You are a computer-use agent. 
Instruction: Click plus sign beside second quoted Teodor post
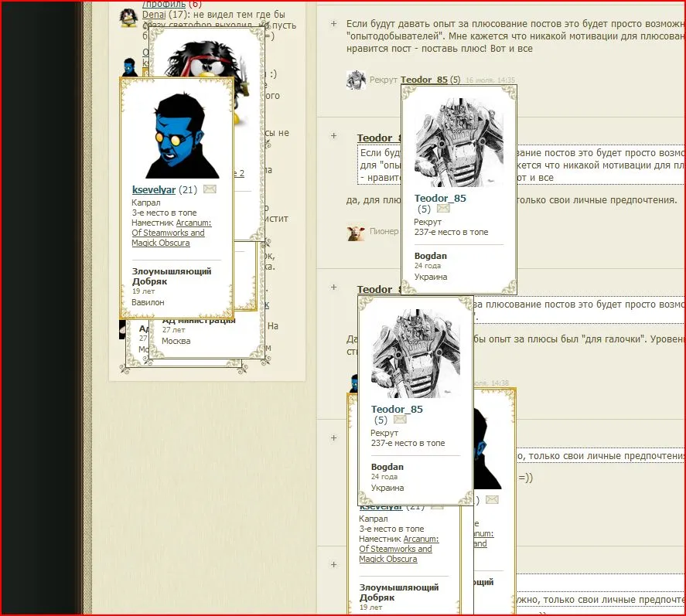333,287
